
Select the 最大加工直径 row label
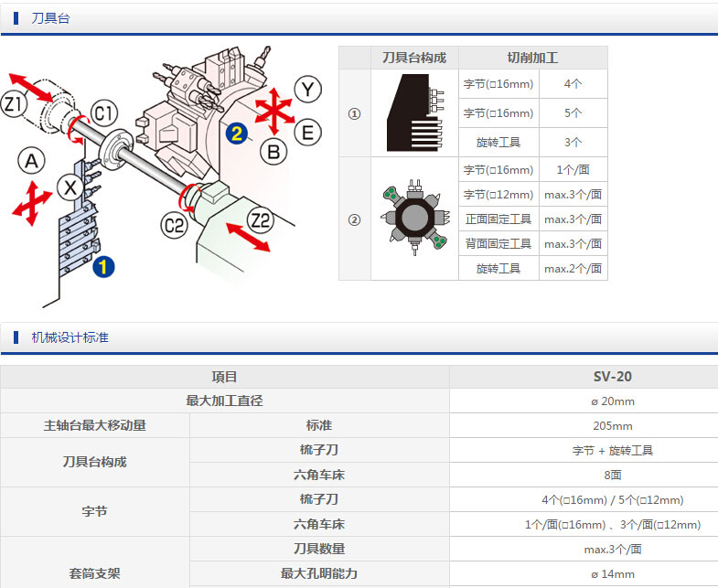click(x=225, y=401)
